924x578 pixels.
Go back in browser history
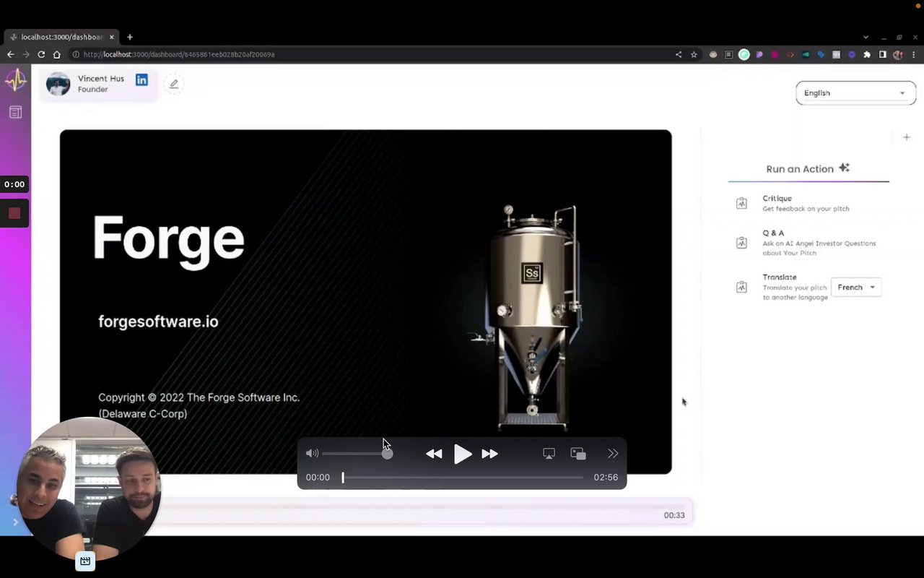click(x=10, y=54)
